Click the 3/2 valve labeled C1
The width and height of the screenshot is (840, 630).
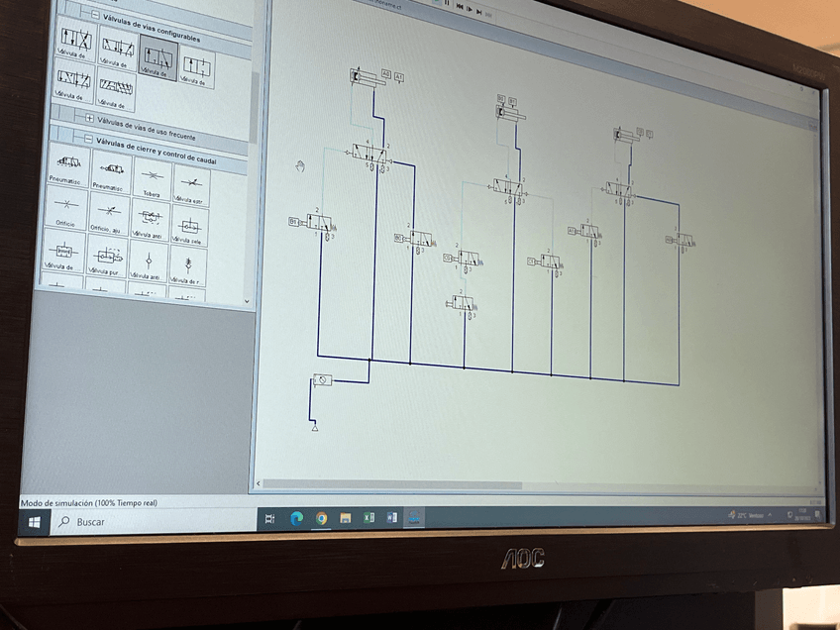(545, 262)
